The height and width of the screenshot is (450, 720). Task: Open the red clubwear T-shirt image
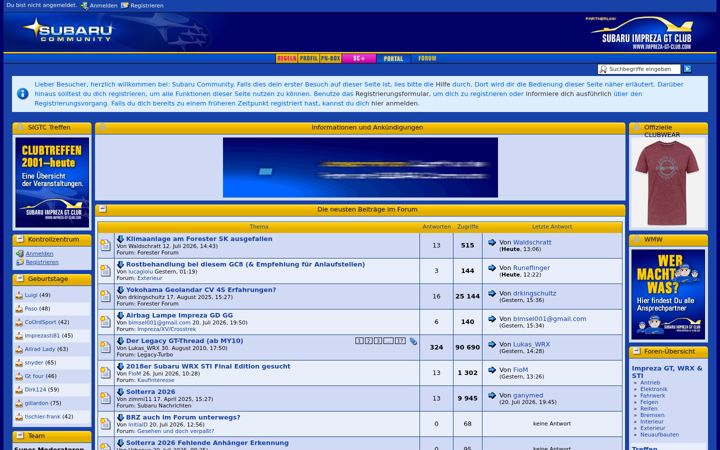(668, 182)
